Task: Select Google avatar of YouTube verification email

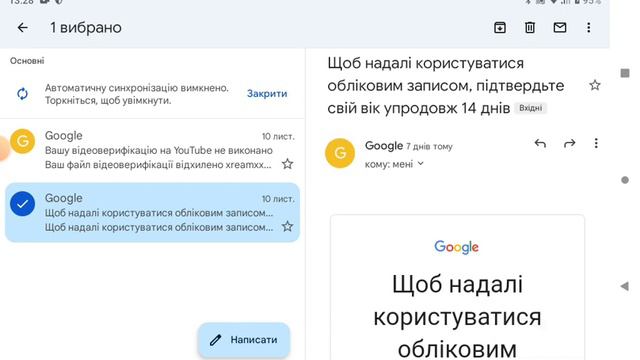Action: tap(22, 141)
